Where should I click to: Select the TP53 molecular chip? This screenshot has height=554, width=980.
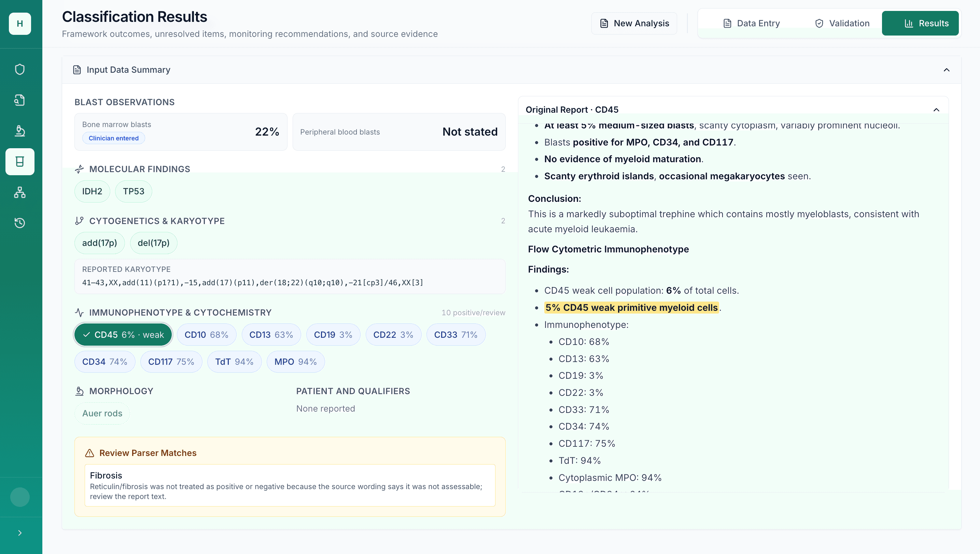[134, 191]
